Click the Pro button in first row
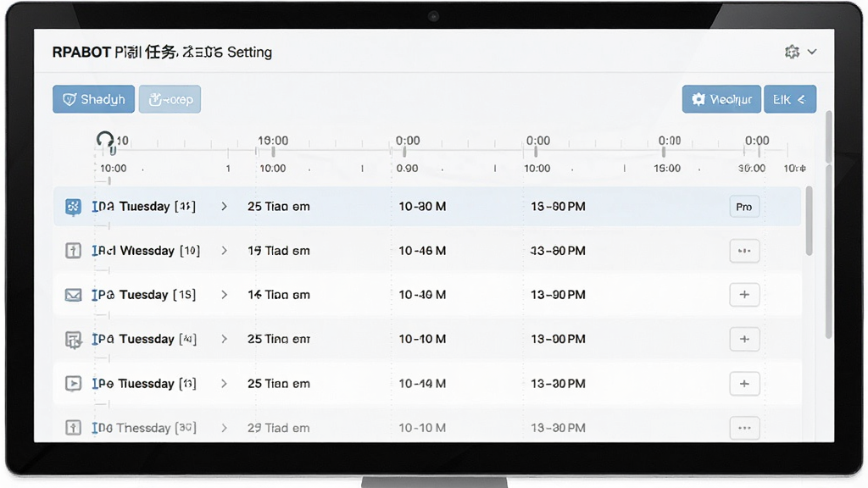The image size is (868, 488). click(744, 207)
